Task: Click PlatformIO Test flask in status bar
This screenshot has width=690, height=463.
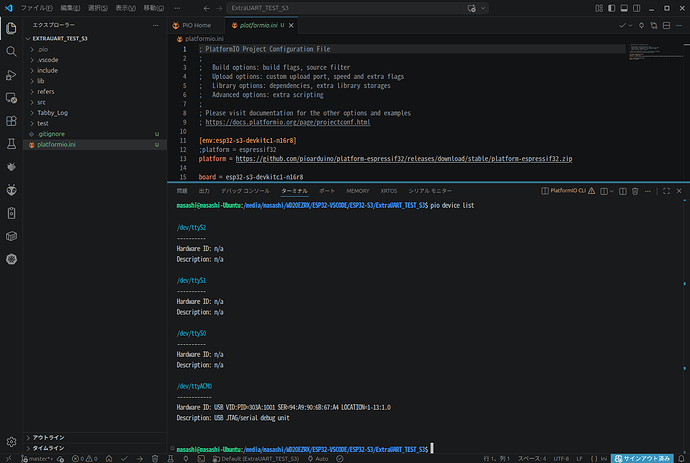Action: coord(170,459)
